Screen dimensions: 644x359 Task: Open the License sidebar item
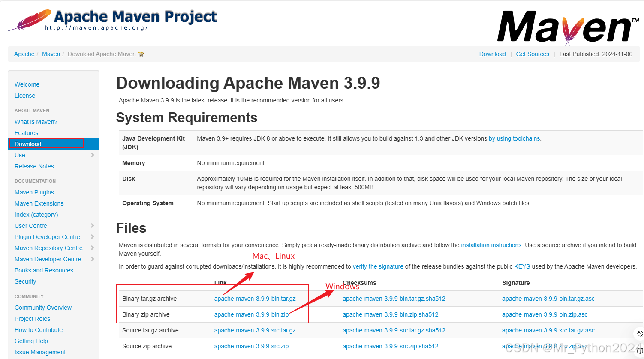pos(25,96)
